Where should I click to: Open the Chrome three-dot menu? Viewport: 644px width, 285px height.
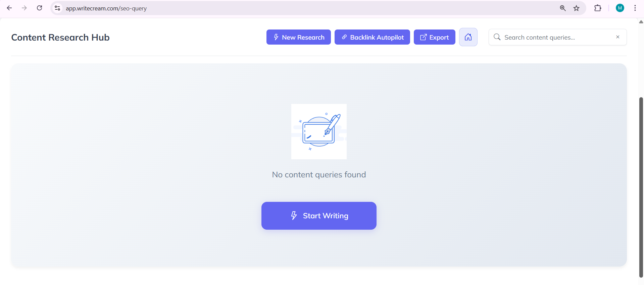[x=635, y=8]
